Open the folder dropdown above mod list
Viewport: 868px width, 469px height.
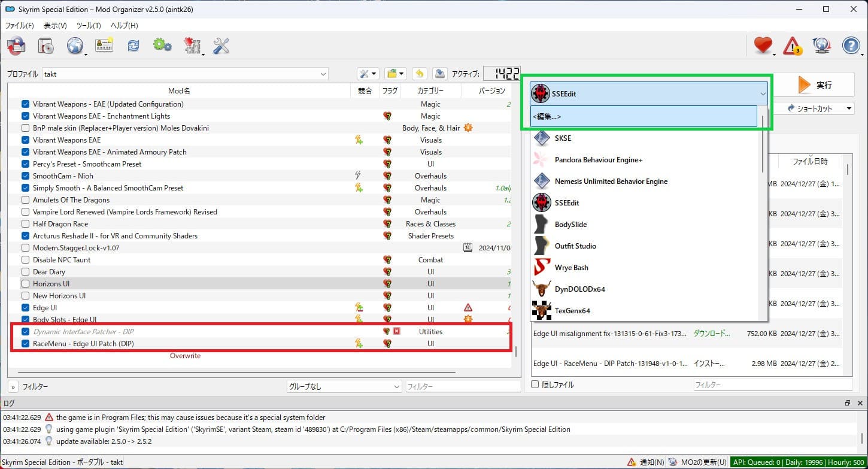click(396, 74)
